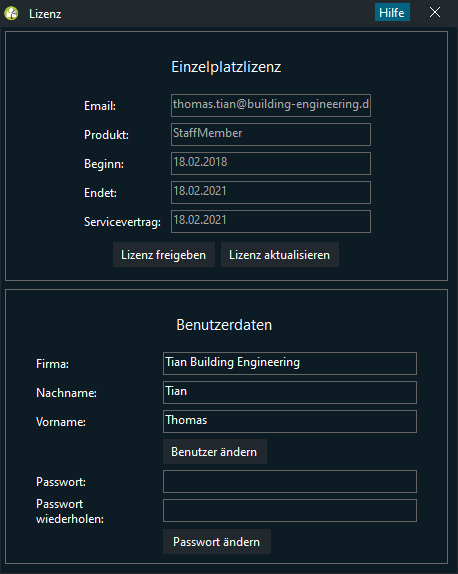458x574 pixels.
Task: Click the Benutzerdaten section heading
Action: (224, 325)
